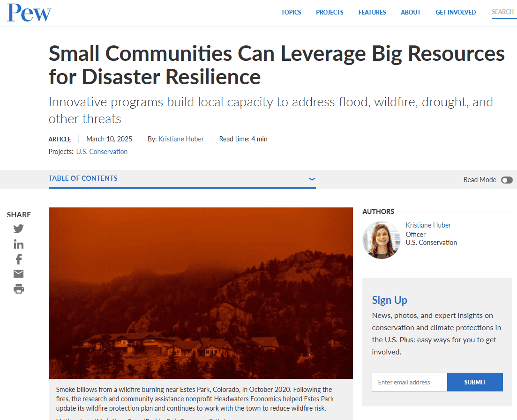Open the Projects menu

click(x=330, y=13)
